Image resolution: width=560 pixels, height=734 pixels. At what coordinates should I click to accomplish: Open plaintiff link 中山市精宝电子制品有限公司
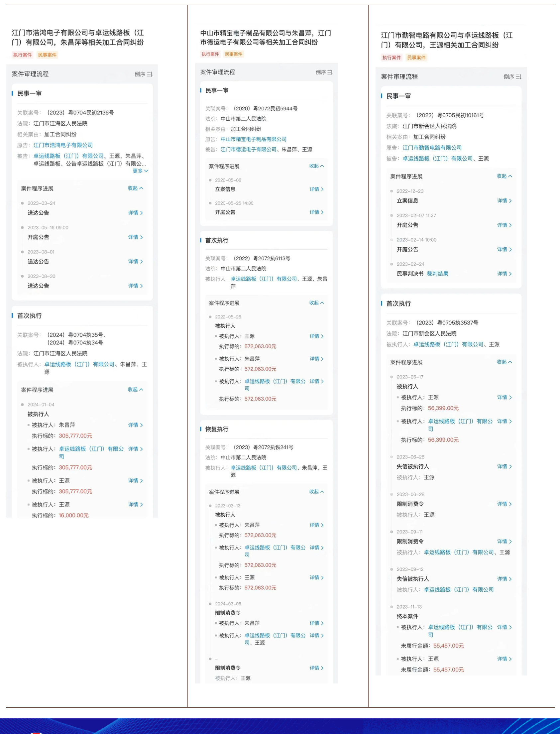[x=253, y=139]
